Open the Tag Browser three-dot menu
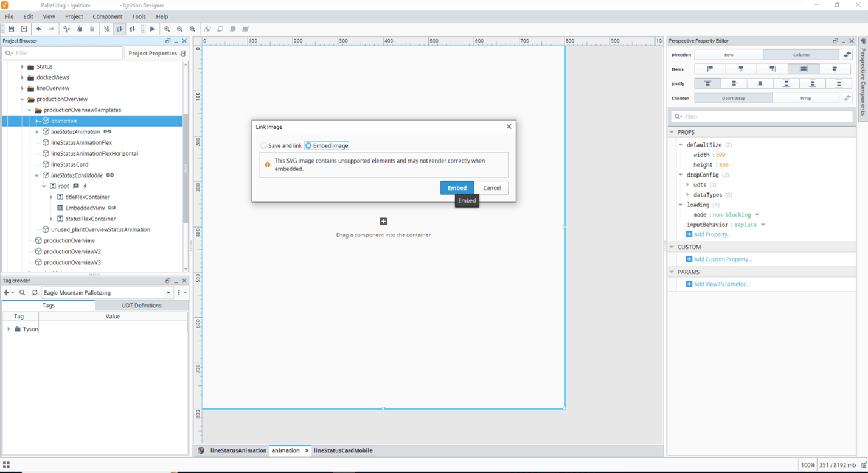The width and height of the screenshot is (868, 473). pyautogui.click(x=179, y=293)
